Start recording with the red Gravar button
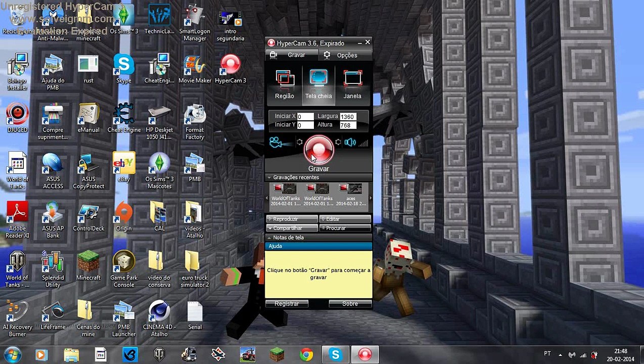 pos(318,150)
